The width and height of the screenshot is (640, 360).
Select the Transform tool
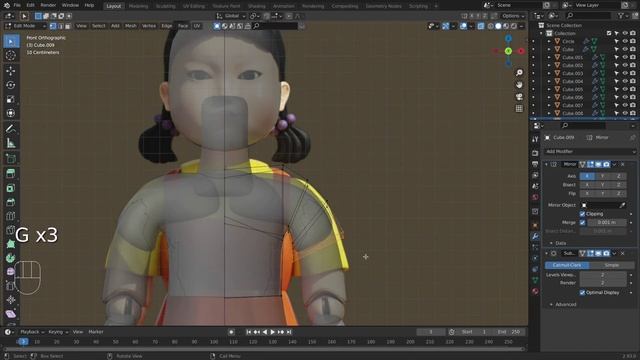(11, 113)
